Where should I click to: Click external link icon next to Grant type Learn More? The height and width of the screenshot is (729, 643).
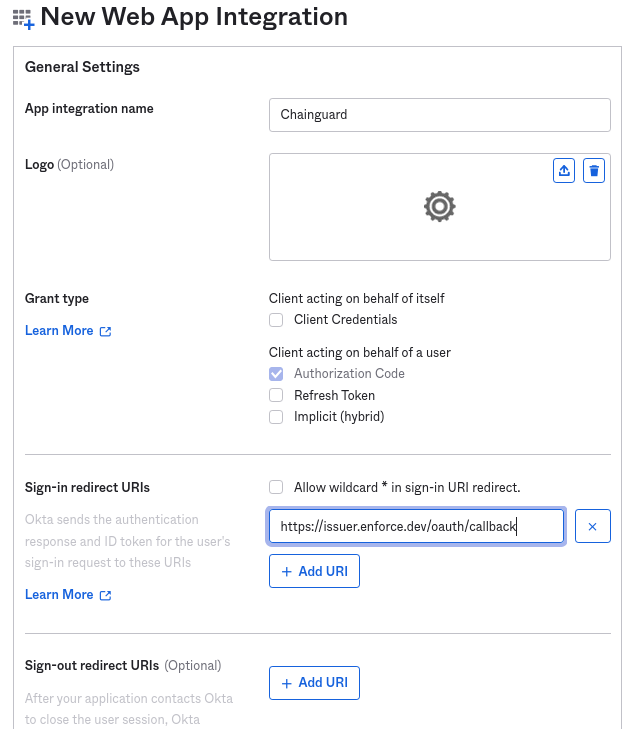106,331
